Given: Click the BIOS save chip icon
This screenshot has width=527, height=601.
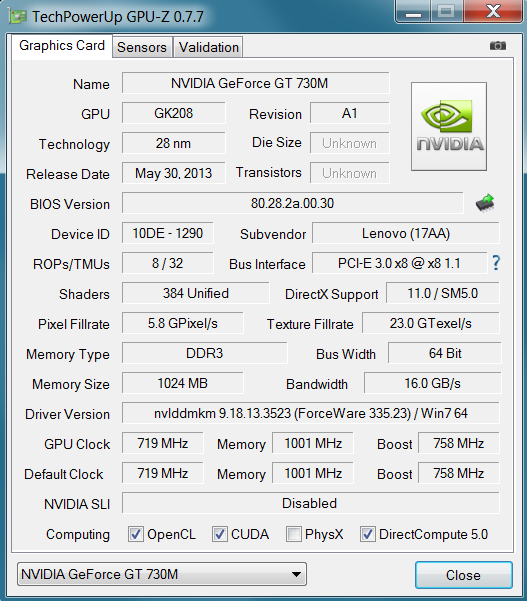Looking at the screenshot, I should pyautogui.click(x=485, y=203).
